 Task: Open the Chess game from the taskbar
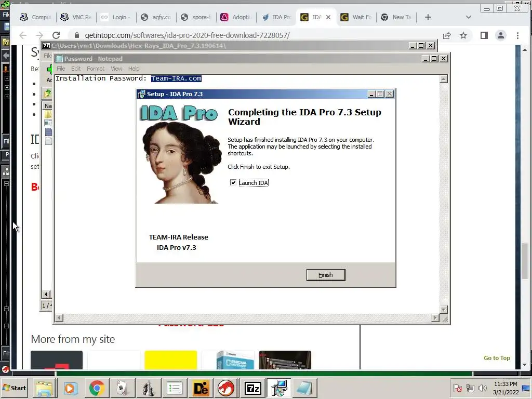148,388
